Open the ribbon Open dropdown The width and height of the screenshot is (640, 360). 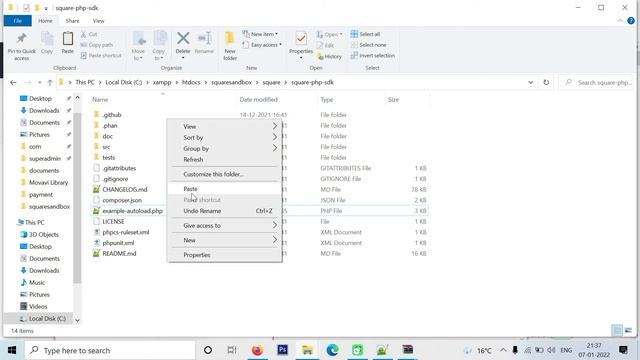pos(329,35)
